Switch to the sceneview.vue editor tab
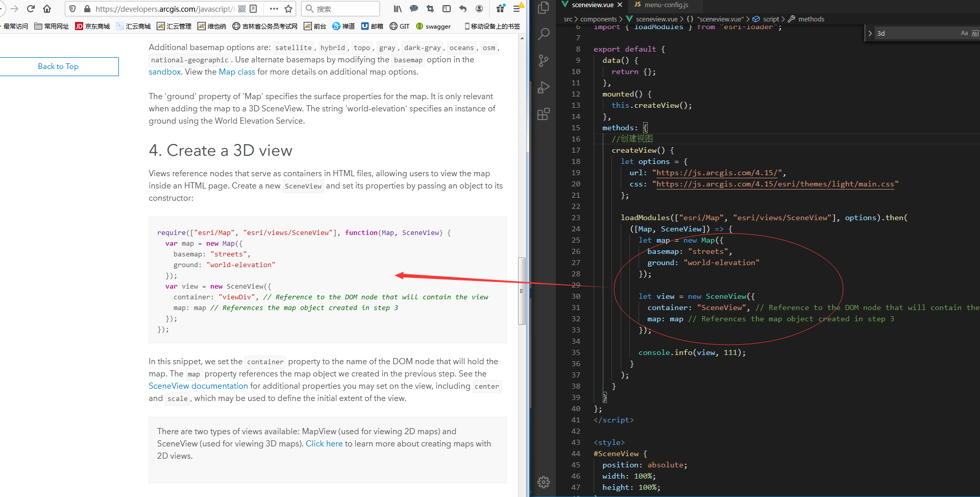This screenshot has height=497, width=980. [592, 5]
